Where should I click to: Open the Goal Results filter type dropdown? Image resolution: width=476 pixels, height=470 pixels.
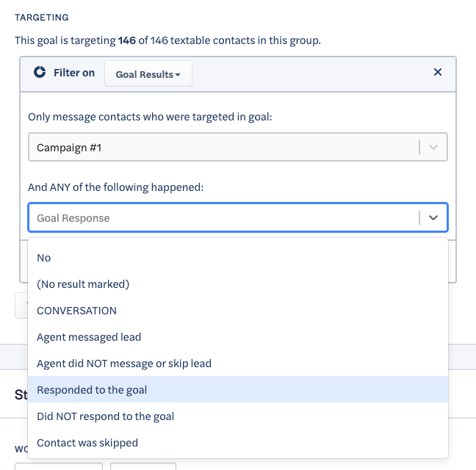[x=148, y=74]
